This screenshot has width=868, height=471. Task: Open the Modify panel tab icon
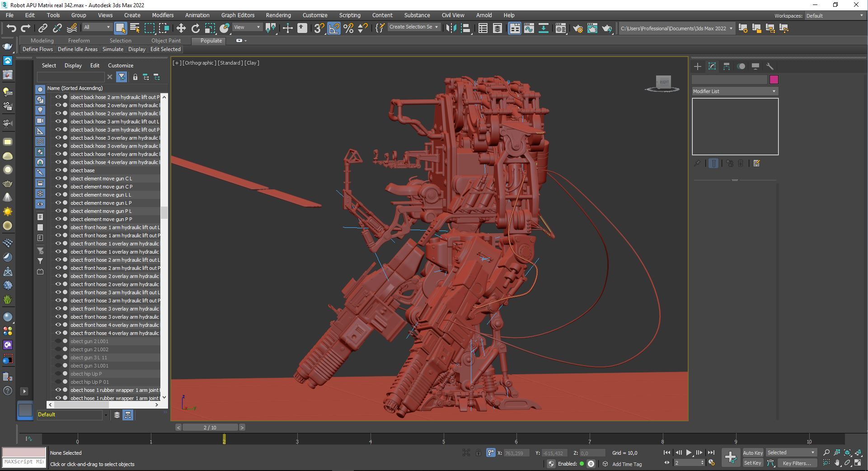pyautogui.click(x=712, y=66)
